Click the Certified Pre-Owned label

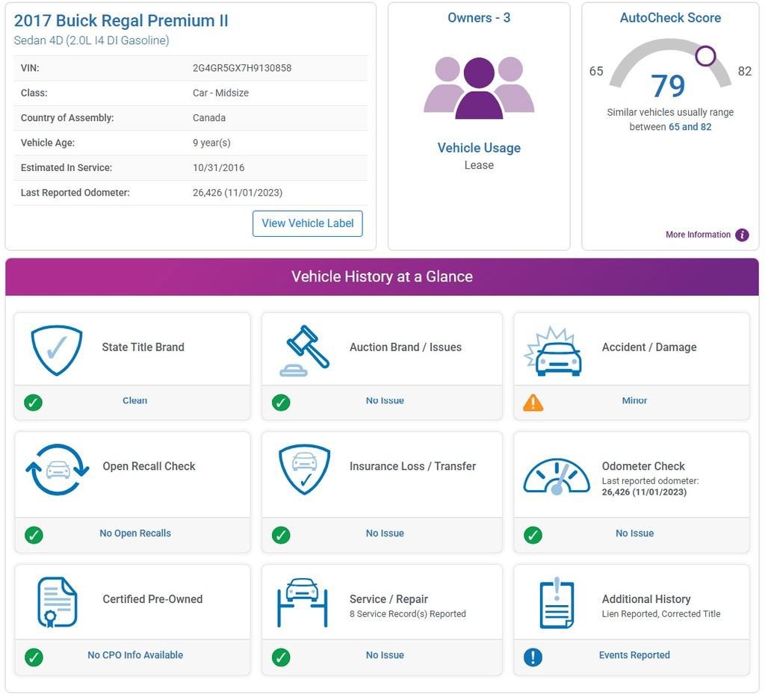pos(152,599)
